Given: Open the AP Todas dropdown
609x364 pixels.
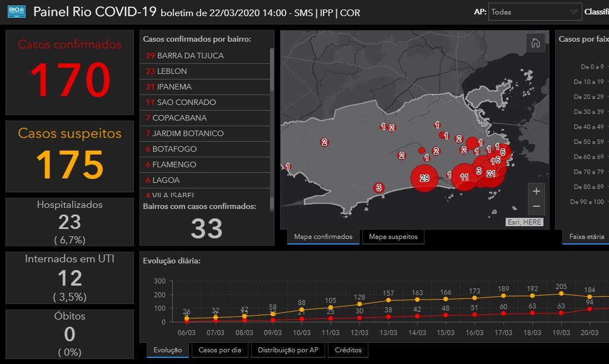Looking at the screenshot, I should [533, 12].
